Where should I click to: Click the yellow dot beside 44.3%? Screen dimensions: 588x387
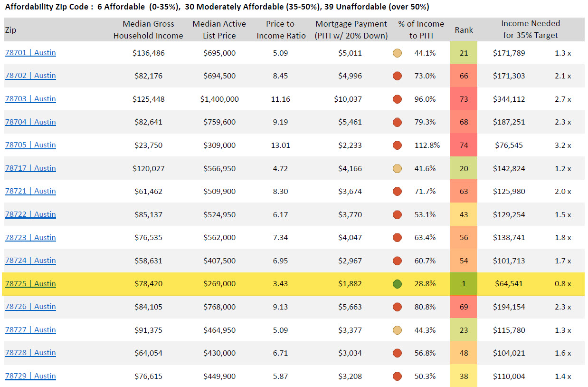pyautogui.click(x=398, y=330)
